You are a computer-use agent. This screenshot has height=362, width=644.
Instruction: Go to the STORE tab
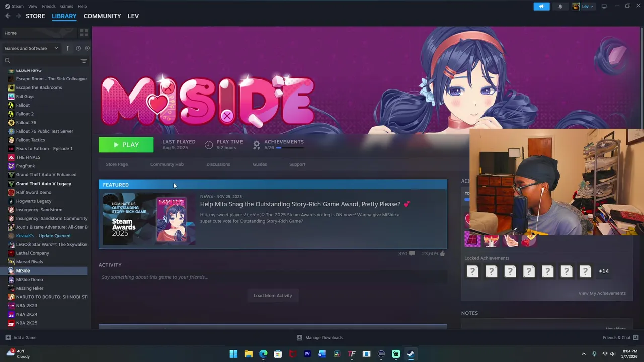pos(35,16)
